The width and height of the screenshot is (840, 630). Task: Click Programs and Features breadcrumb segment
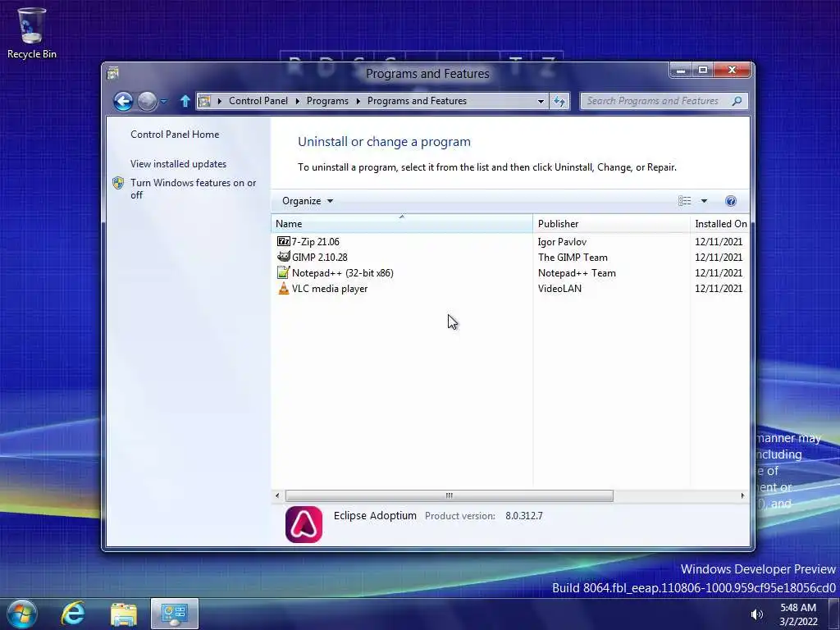point(417,101)
